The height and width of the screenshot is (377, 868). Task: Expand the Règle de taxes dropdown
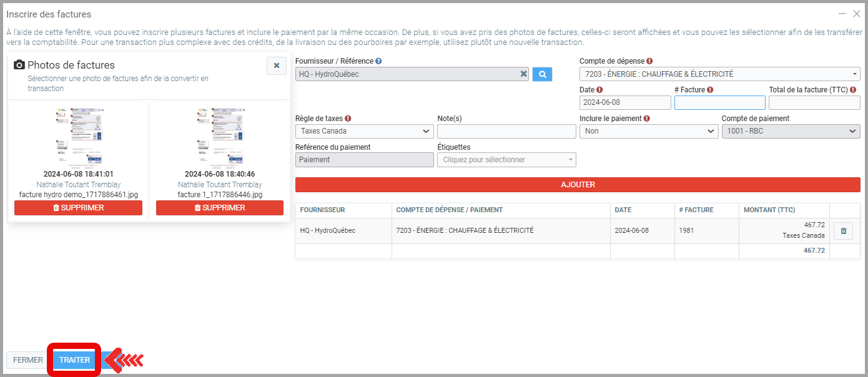click(x=364, y=131)
